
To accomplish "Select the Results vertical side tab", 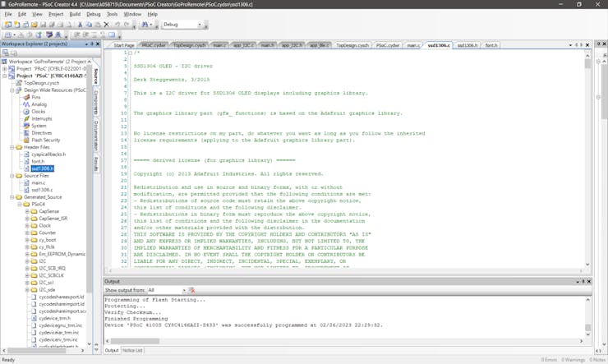I will click(96, 164).
